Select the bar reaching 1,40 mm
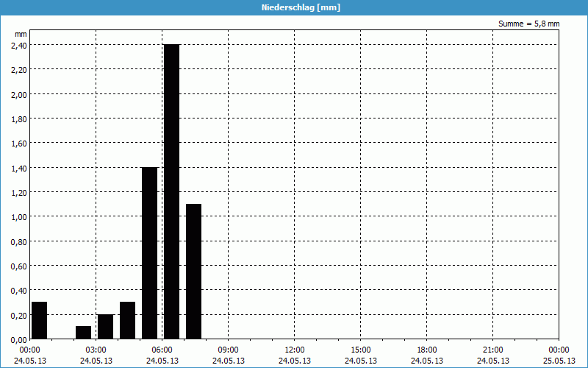The image size is (588, 368). tap(149, 252)
